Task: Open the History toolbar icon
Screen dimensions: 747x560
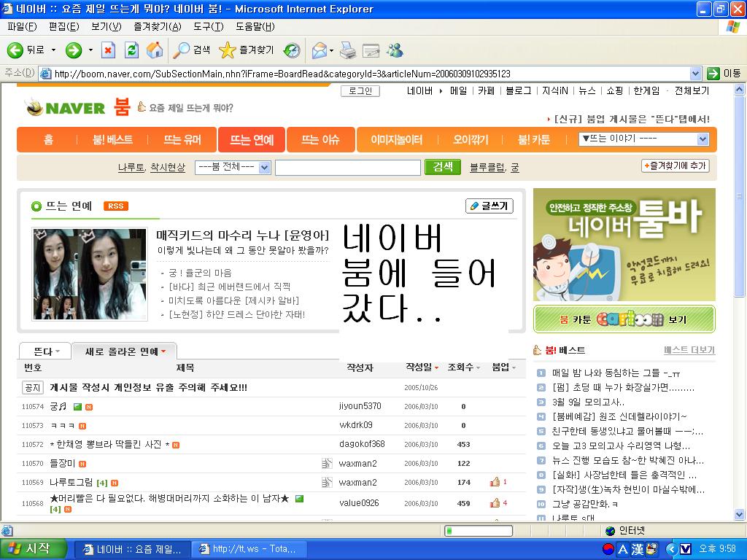Action: tap(292, 50)
